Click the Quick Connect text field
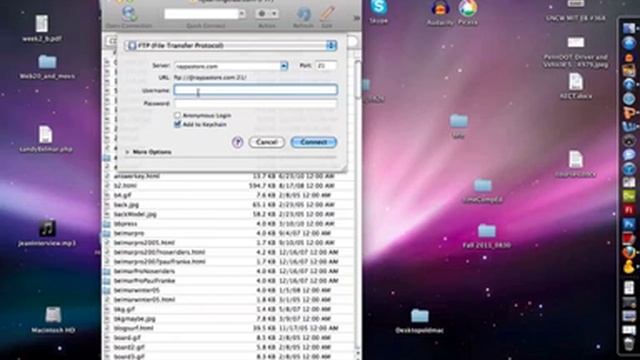This screenshot has height=360, width=640. coord(201,14)
